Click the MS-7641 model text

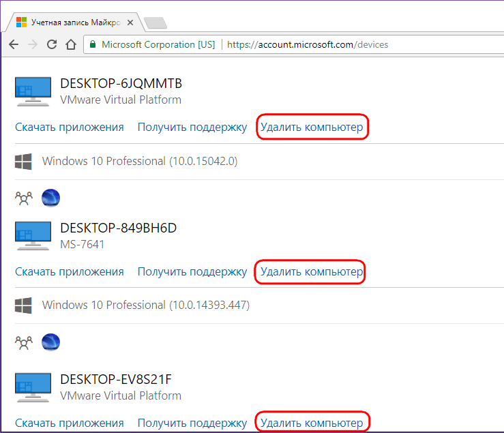point(83,244)
